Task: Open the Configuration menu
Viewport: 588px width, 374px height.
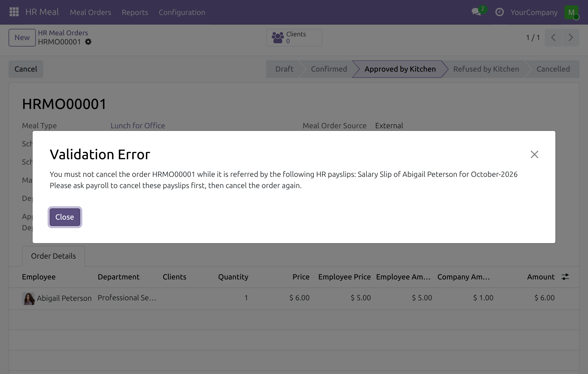Action: [x=182, y=12]
